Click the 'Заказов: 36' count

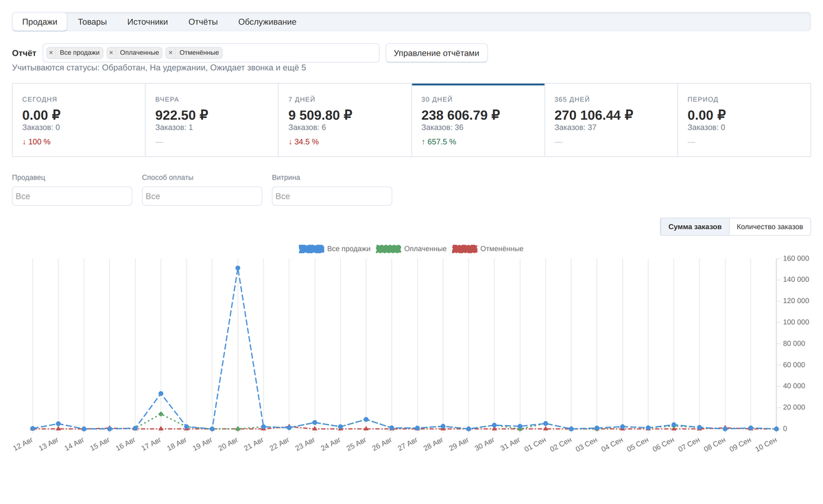tap(442, 128)
